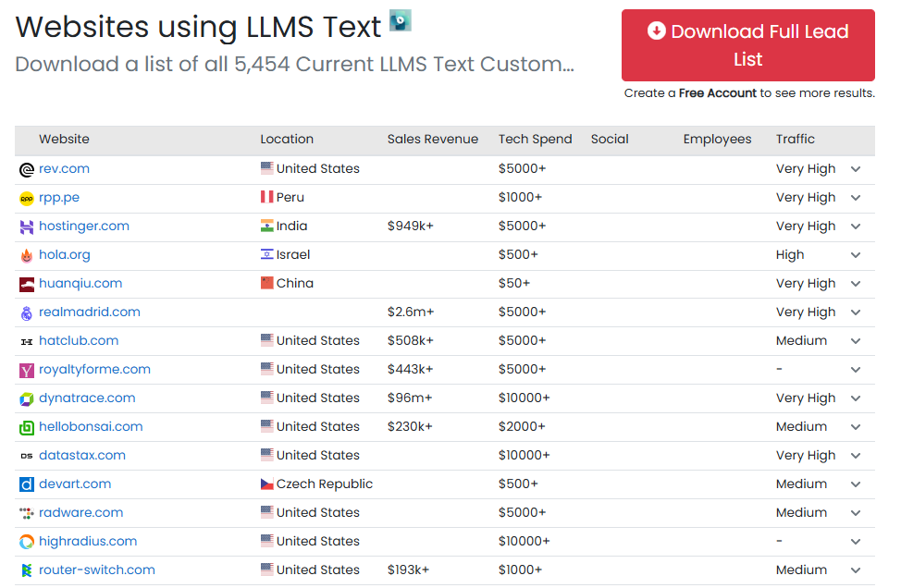Click the China flag icon
This screenshot has width=901, height=588.
click(x=266, y=283)
